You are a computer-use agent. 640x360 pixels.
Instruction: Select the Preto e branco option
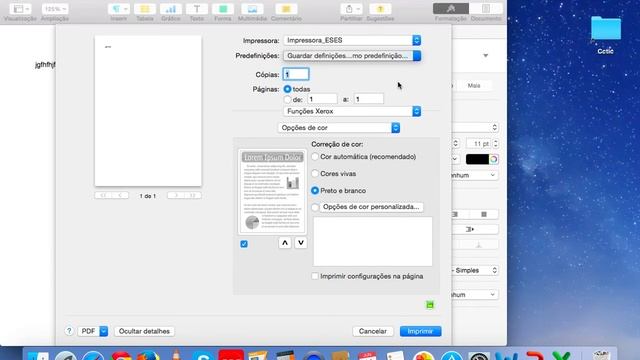[315, 191]
